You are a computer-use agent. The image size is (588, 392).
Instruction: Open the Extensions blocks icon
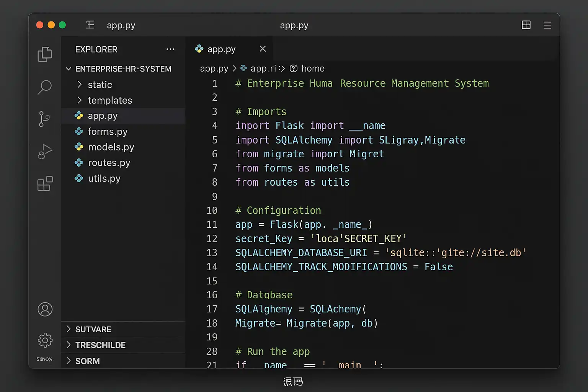(45, 184)
